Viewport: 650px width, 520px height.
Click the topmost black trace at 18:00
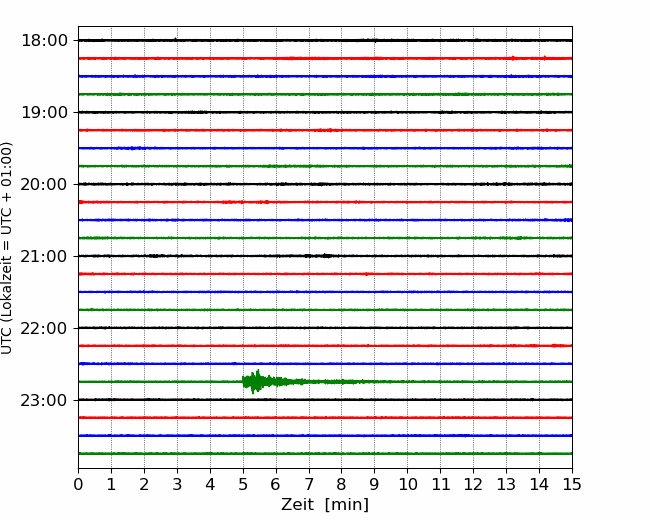click(x=325, y=40)
